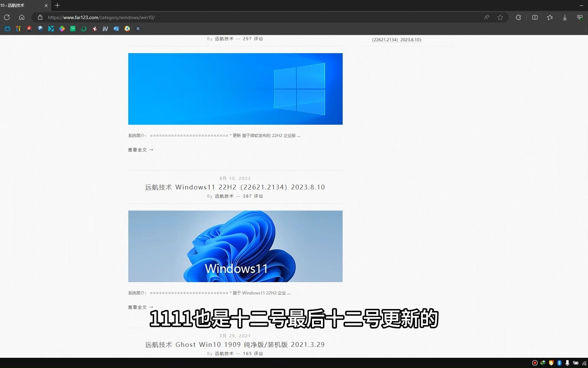Click the date 8月 10, 2023
588x368 pixels.
click(x=235, y=179)
